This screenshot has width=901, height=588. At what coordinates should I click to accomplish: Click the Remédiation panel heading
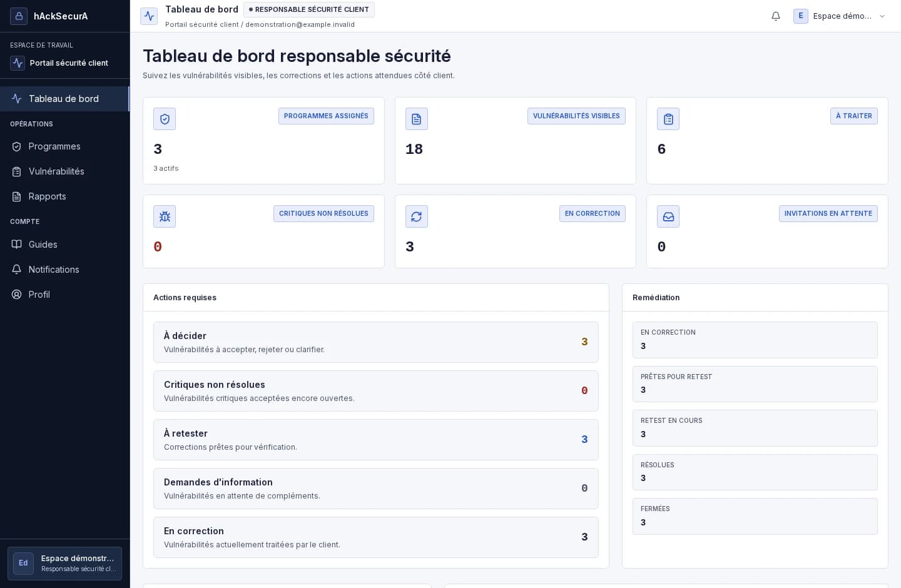click(x=656, y=298)
